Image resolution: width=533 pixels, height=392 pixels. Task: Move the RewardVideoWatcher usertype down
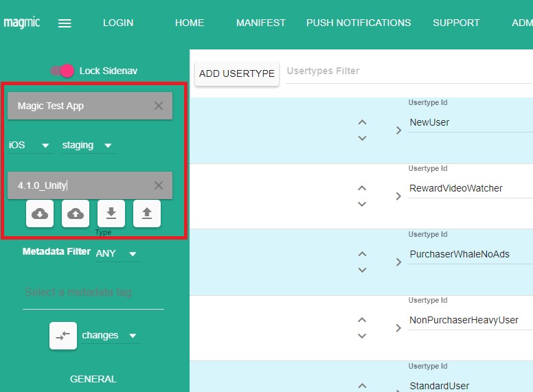(362, 205)
